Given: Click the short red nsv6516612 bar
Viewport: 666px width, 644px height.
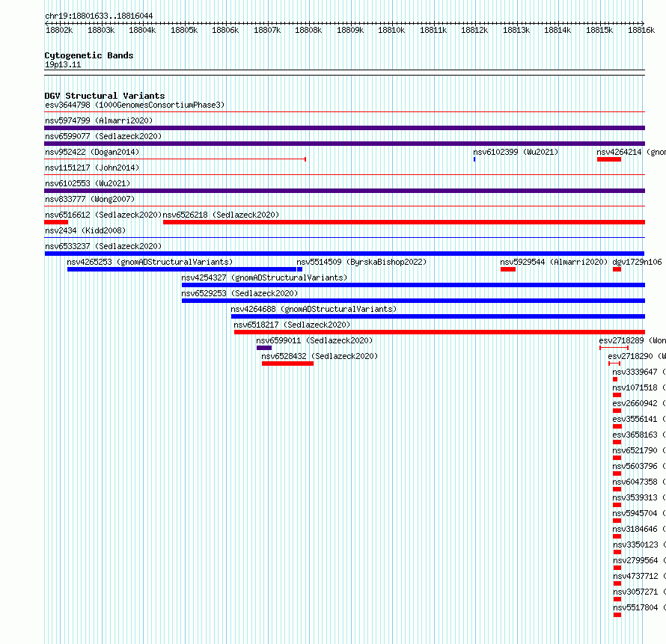Looking at the screenshot, I should coord(56,222).
